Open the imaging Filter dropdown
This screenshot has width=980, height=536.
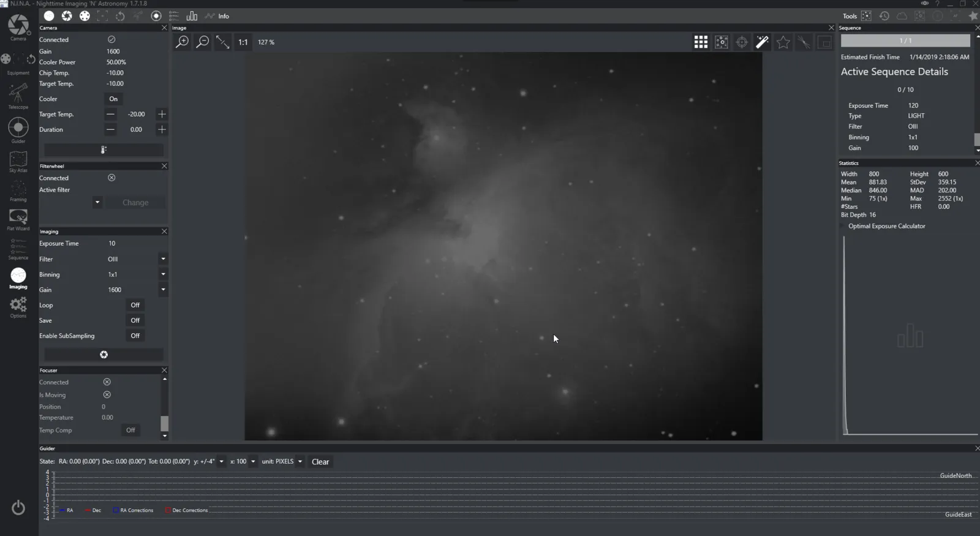click(163, 259)
